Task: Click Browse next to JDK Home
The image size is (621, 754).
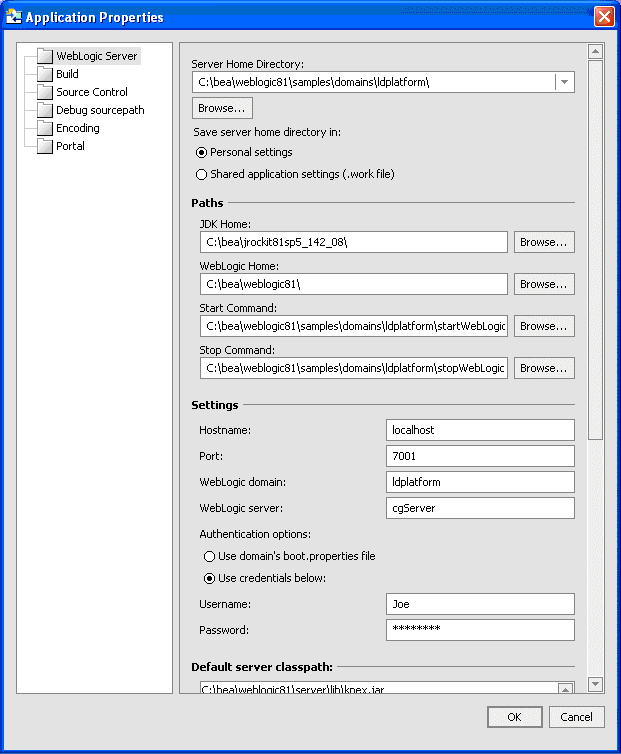Action: [x=544, y=242]
